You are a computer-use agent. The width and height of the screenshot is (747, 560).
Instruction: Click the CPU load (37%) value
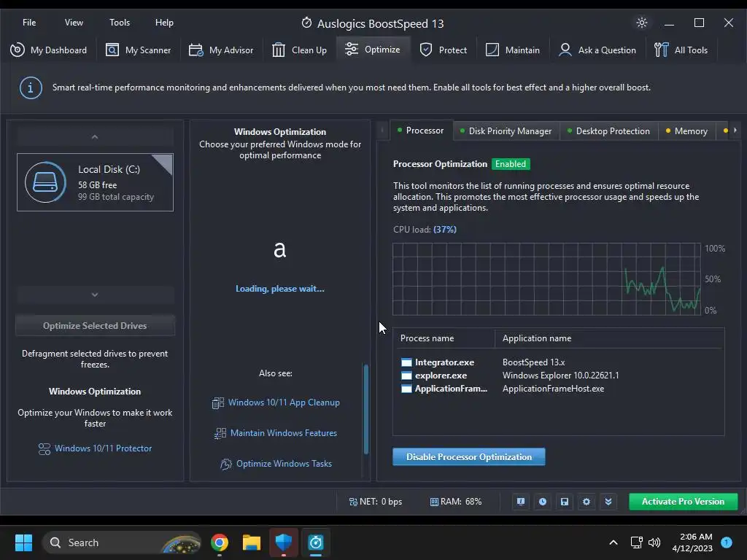(x=445, y=230)
